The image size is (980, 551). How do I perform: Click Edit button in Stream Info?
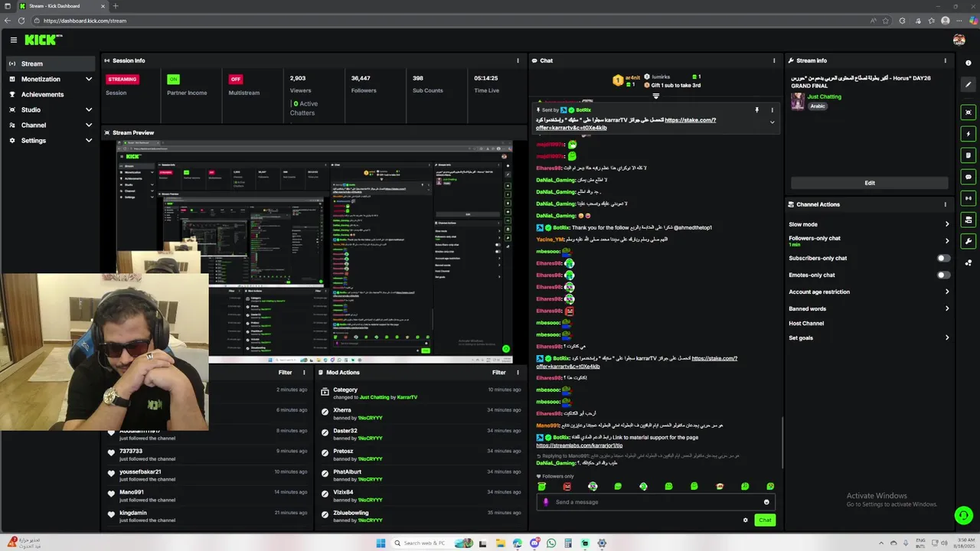pos(870,183)
